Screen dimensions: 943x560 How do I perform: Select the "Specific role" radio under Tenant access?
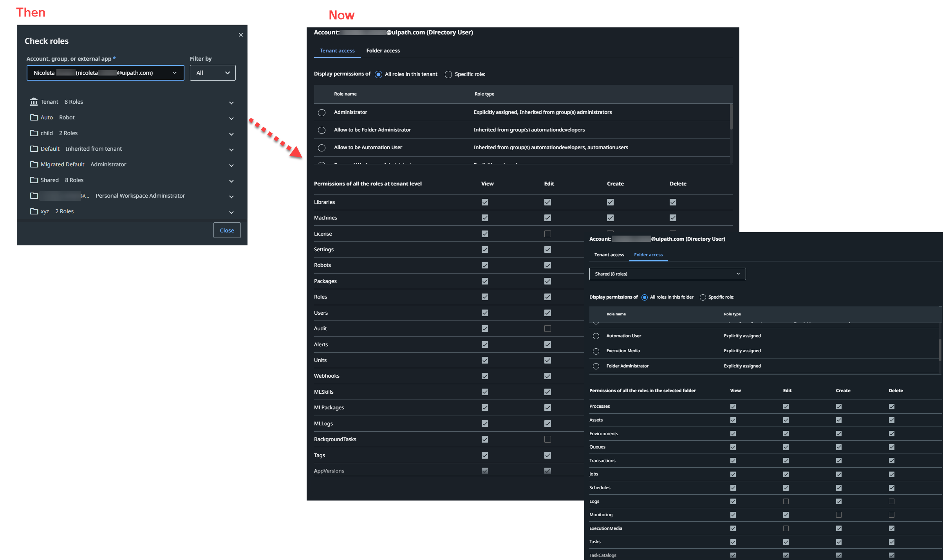(448, 74)
